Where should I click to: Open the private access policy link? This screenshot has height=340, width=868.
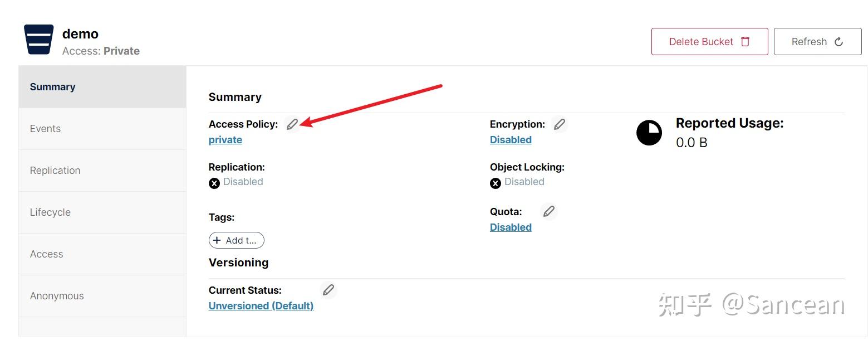225,139
